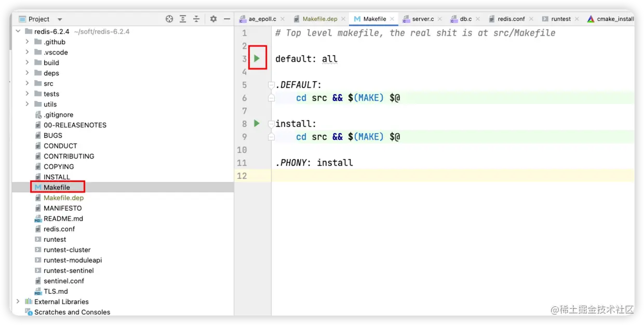Click '.PHONY: install' on line 11
This screenshot has height=325, width=644.
(x=314, y=163)
